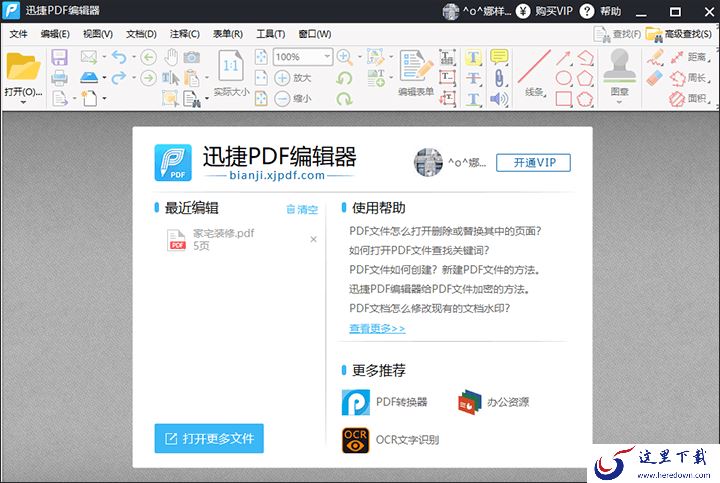Rotate counterclockwise with green arrow icon
Image resolution: width=720 pixels, height=483 pixels.
344,78
